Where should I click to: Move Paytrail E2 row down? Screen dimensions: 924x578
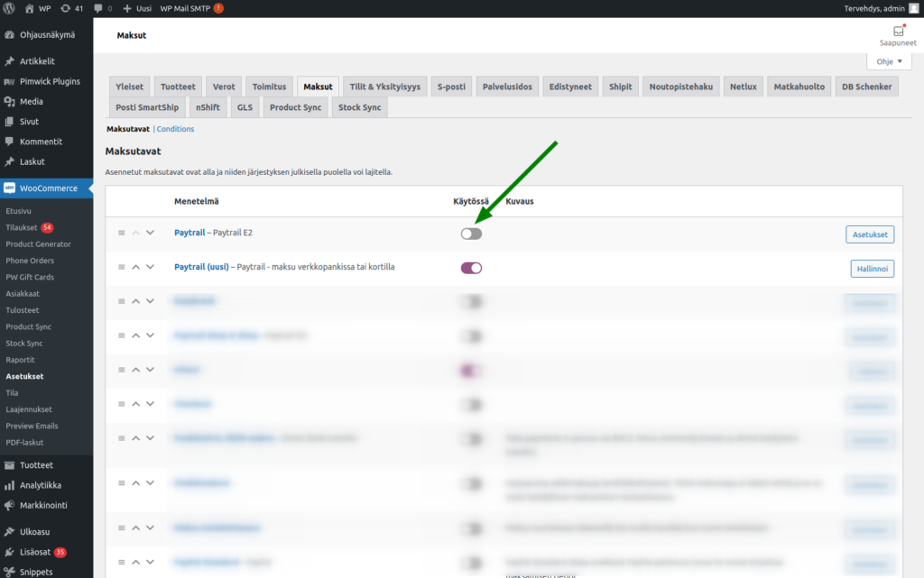click(151, 233)
